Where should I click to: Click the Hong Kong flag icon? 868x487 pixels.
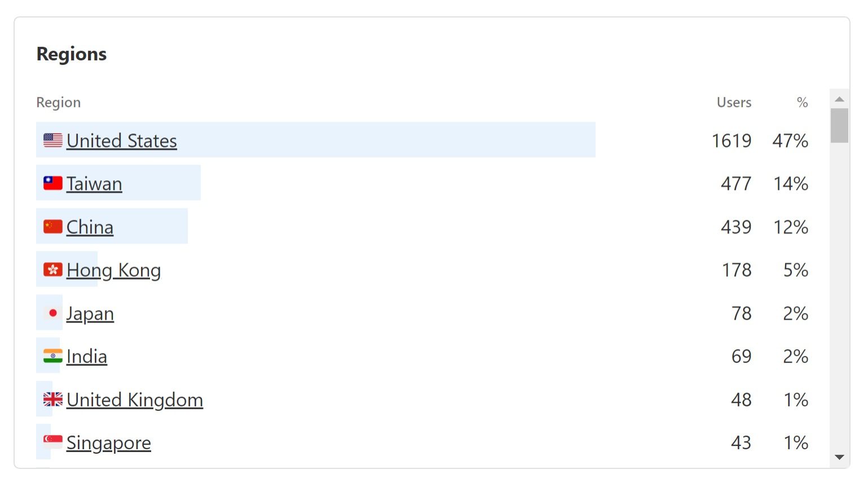tap(53, 270)
